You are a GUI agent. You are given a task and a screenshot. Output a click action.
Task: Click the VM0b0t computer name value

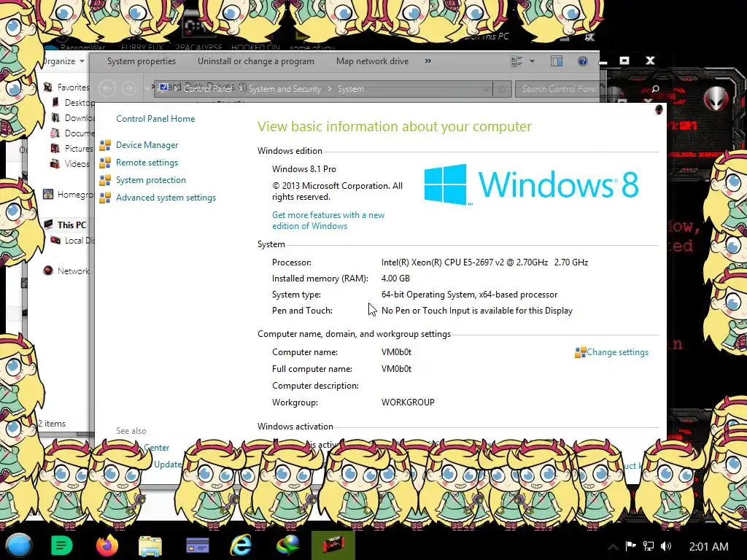point(396,352)
